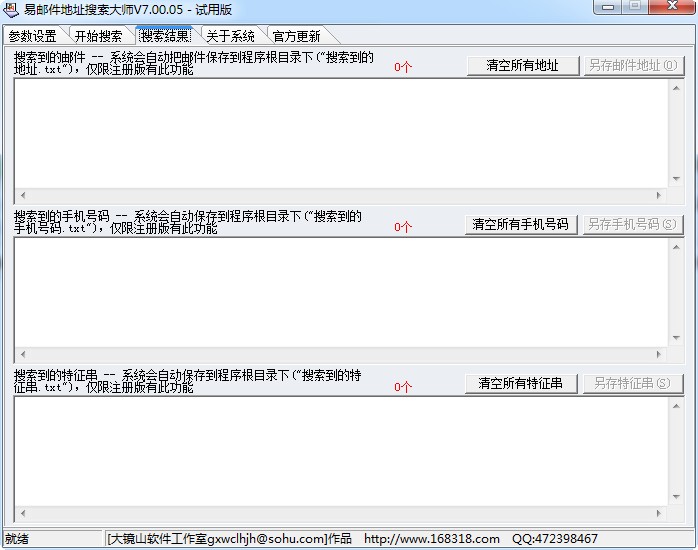698x550 pixels.
Task: Click up arrow of phone list scrollbar
Action: [x=676, y=247]
